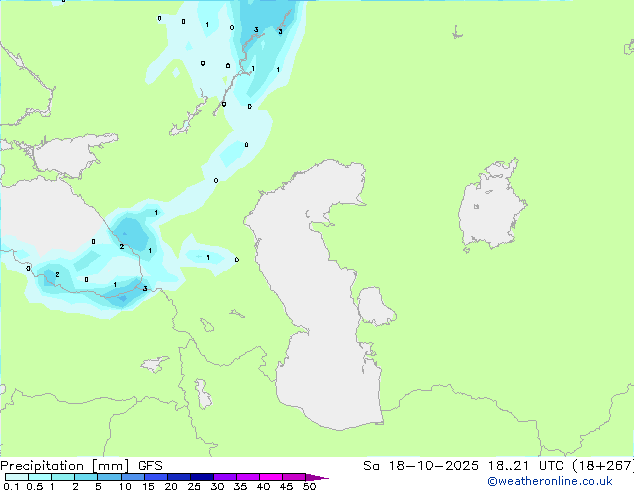Image resolution: width=634 pixels, height=490 pixels.
Task: Click the 20–25 mm dark blue swatch
Action: coord(179,477)
